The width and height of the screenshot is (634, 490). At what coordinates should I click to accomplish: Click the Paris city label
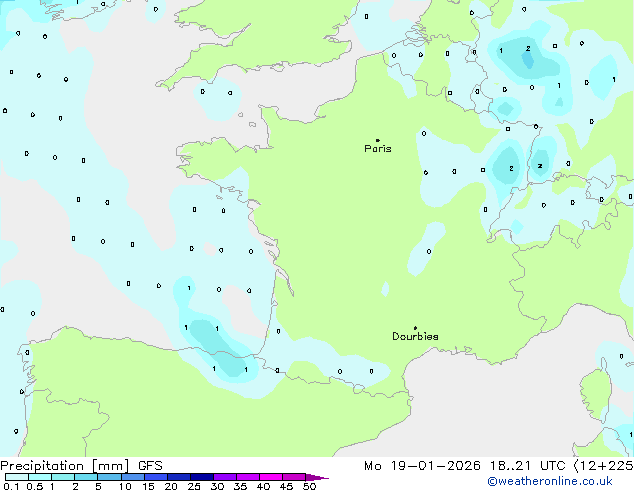378,149
